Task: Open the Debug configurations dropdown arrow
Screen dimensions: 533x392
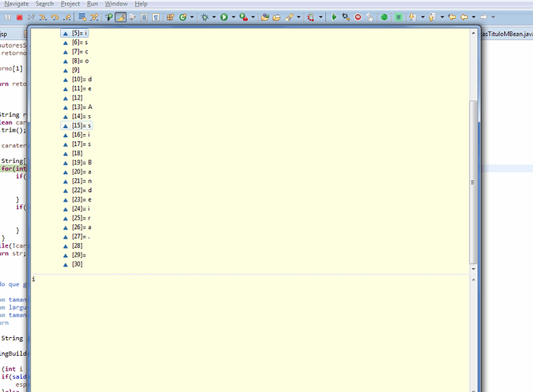Action: [214, 17]
